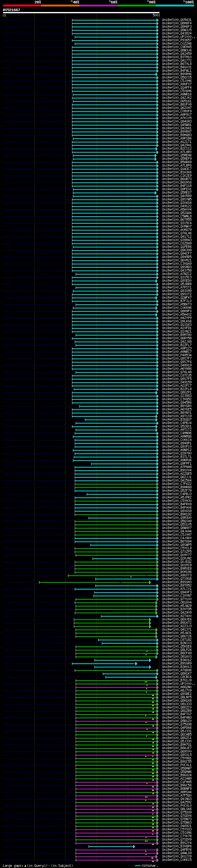Click hit label UniRef100_O46921
This screenshot has width=197, height=868.
tap(176, 826)
